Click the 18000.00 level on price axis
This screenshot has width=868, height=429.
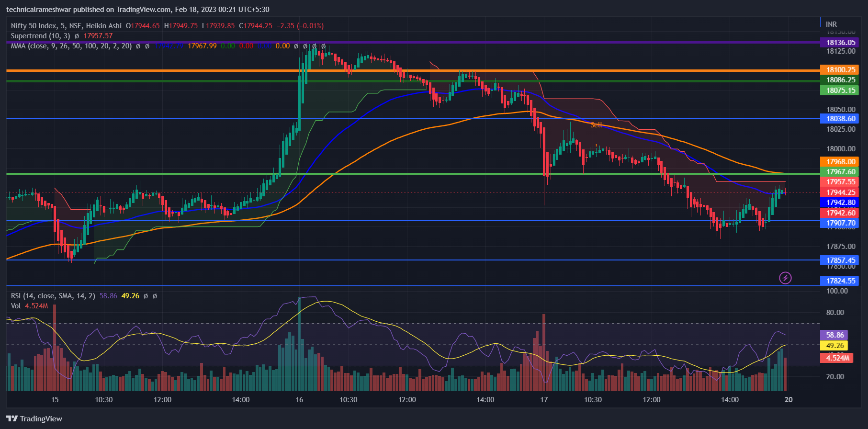[x=841, y=149]
